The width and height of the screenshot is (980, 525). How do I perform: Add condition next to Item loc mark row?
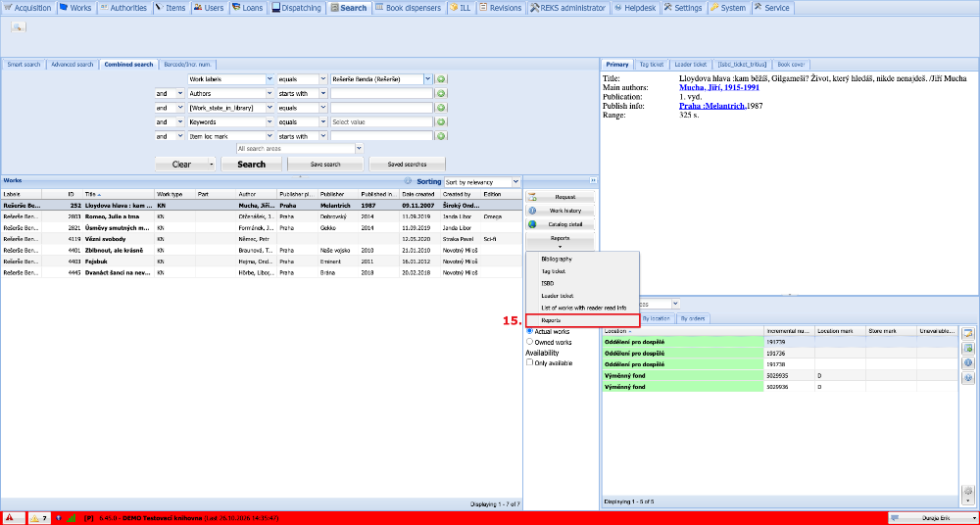[441, 136]
